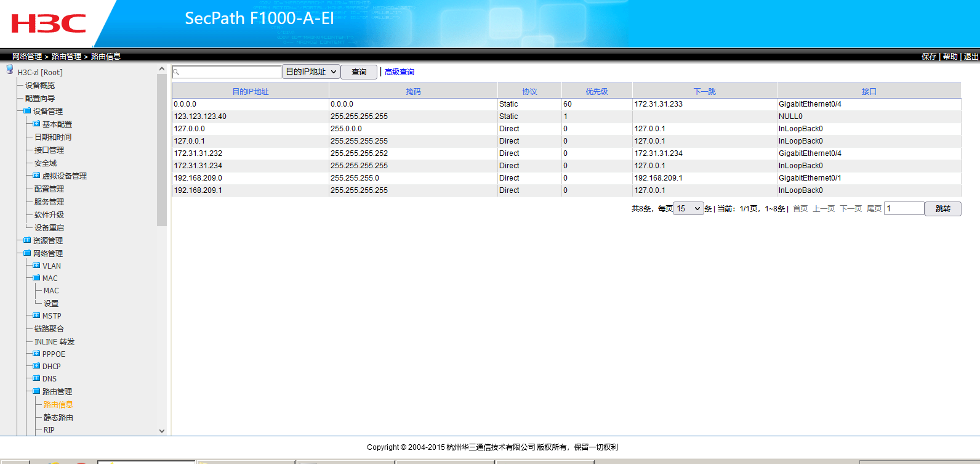Click the 查询 button
980x464 pixels.
(x=359, y=72)
